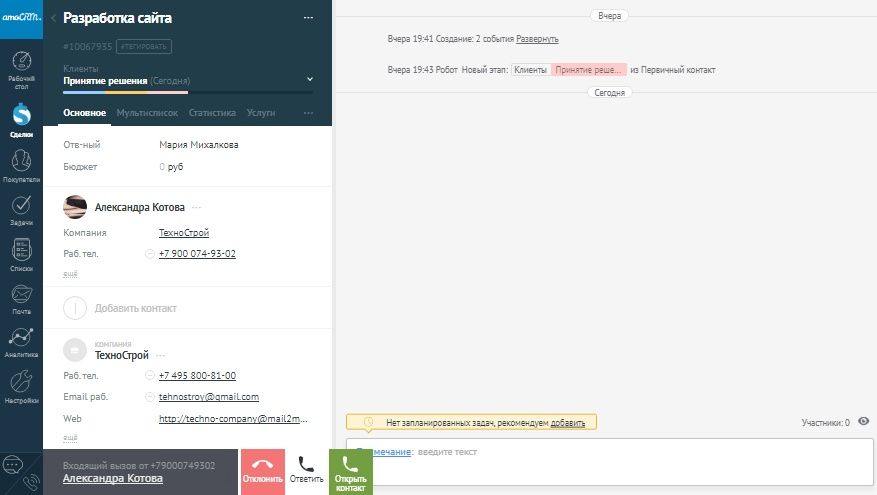This screenshot has width=877, height=495.
Task: Expand the pipeline stage dropdown chevron
Action: pyautogui.click(x=310, y=79)
